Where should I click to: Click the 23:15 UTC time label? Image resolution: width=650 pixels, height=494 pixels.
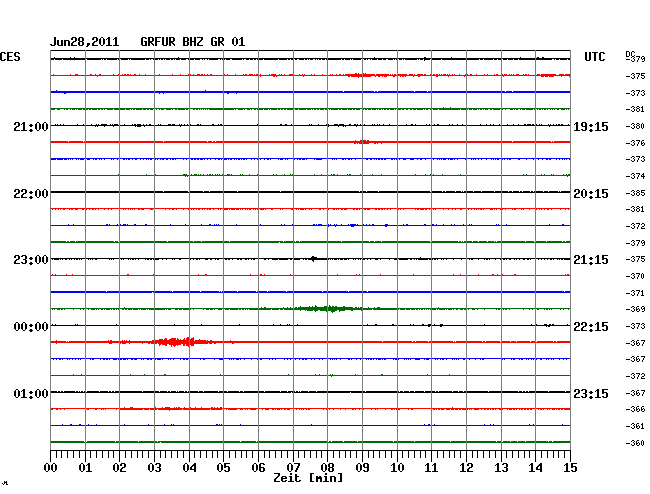591,393
